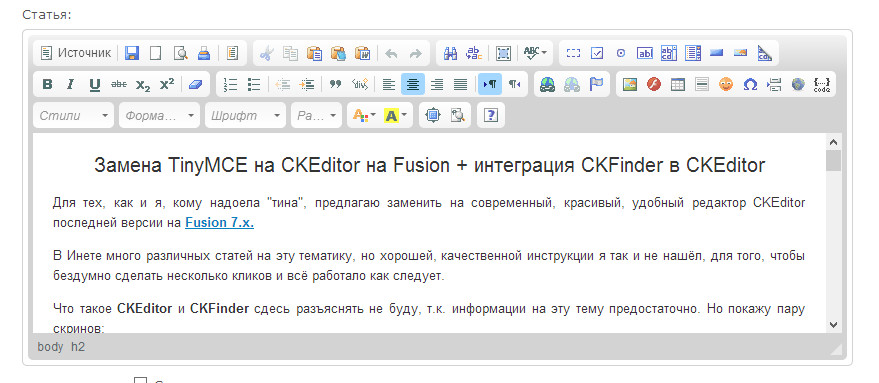Open the Templates icon
Screen dimensions: 879x383
(232, 53)
